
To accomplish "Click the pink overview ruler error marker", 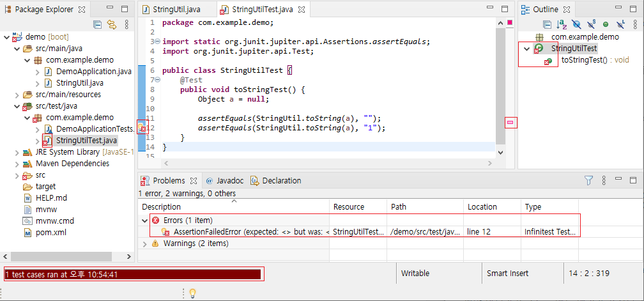I will pos(510,122).
